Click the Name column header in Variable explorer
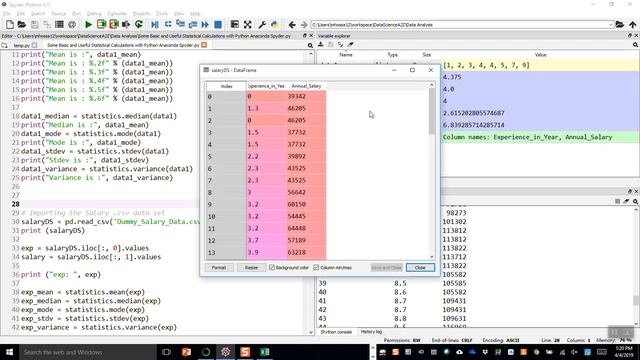The image size is (640, 360). [346, 55]
